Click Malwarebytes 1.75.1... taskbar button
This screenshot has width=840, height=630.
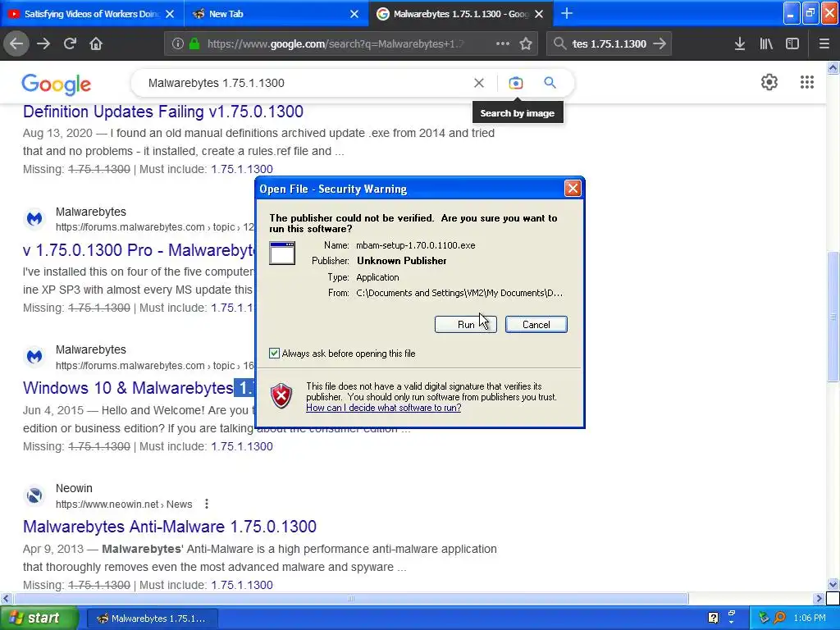coord(152,619)
